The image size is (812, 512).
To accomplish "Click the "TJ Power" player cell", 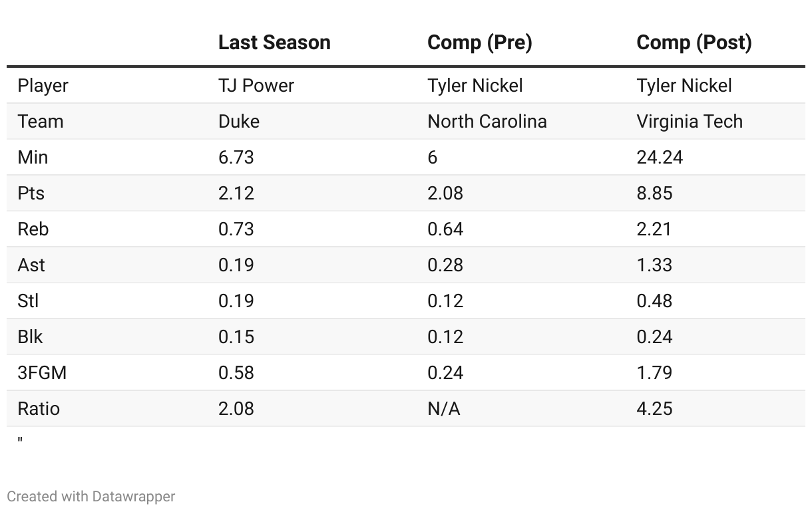I will 256,86.
